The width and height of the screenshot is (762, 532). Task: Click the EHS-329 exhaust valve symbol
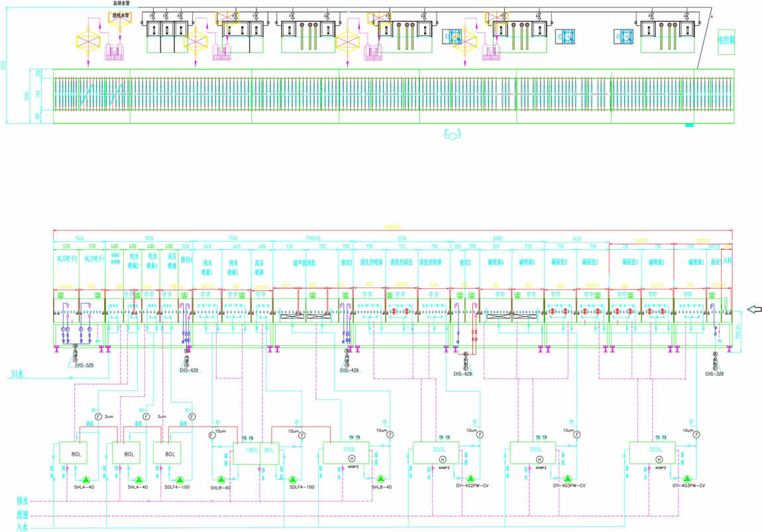pos(715,360)
